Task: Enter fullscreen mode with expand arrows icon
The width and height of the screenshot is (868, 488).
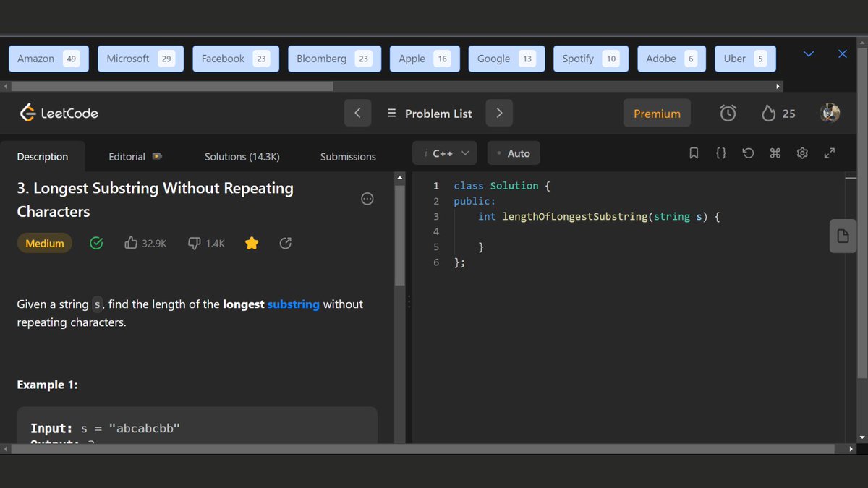Action: point(830,153)
